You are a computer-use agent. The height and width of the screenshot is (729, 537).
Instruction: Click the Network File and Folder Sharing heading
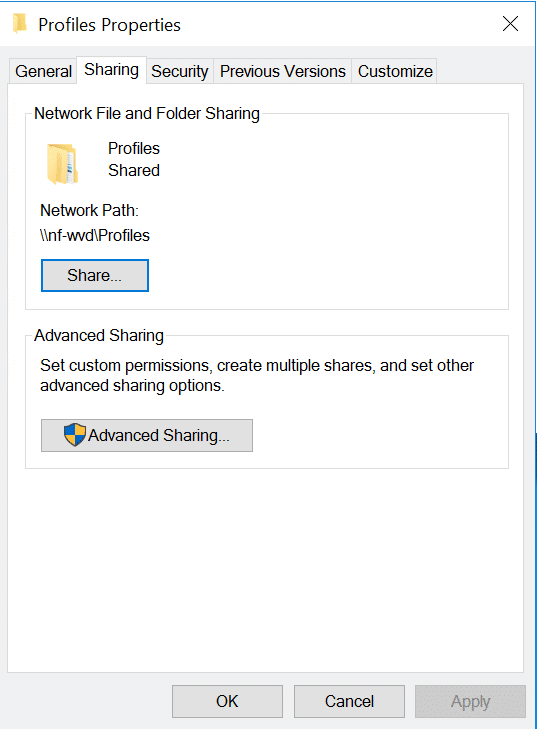pos(147,113)
